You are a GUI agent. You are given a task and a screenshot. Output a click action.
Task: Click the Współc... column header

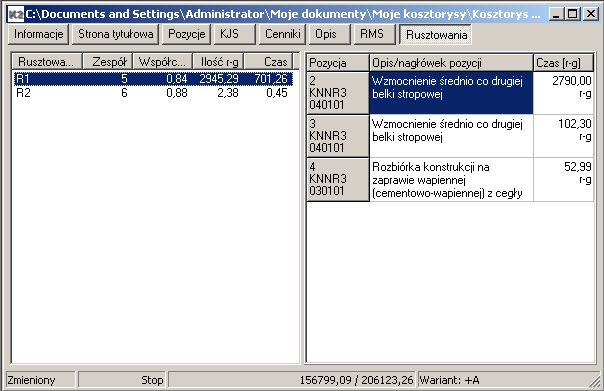pos(163,62)
